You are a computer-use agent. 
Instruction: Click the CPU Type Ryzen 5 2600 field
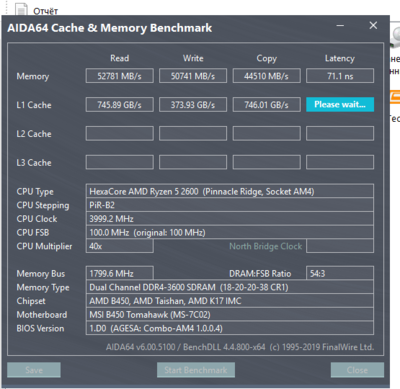(x=230, y=191)
